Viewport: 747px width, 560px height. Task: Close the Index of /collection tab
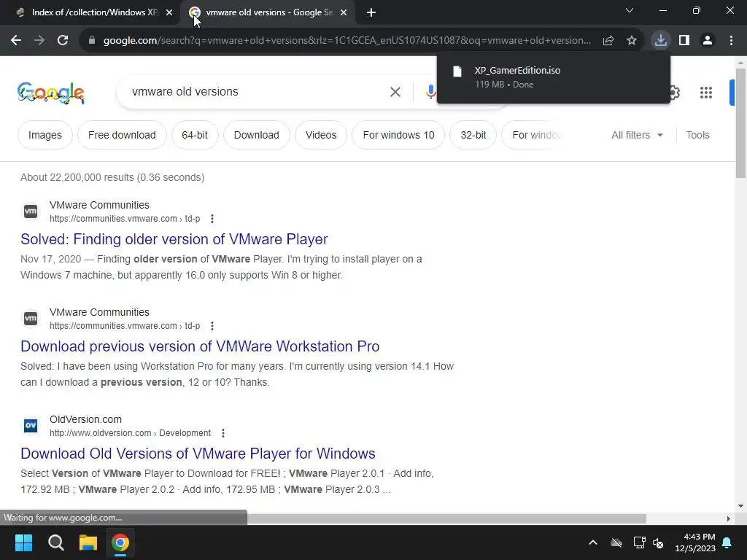169,12
